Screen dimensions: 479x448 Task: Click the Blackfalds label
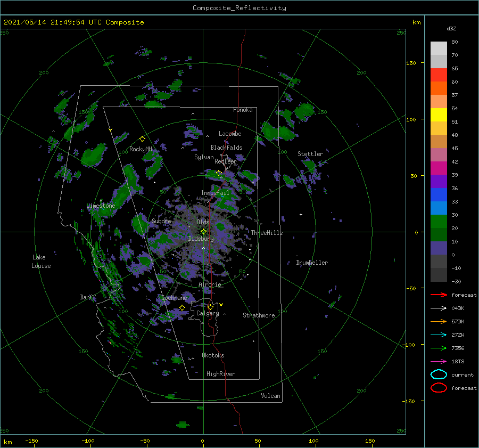click(x=226, y=148)
